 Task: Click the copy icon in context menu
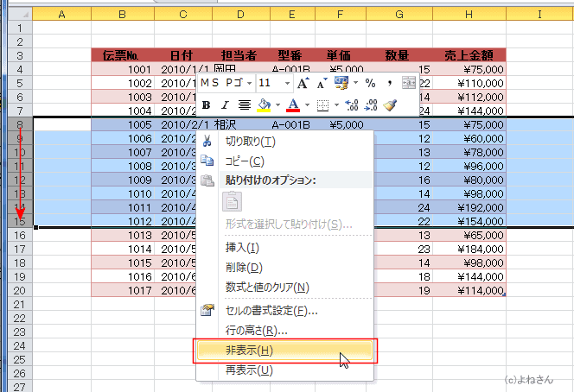[207, 161]
